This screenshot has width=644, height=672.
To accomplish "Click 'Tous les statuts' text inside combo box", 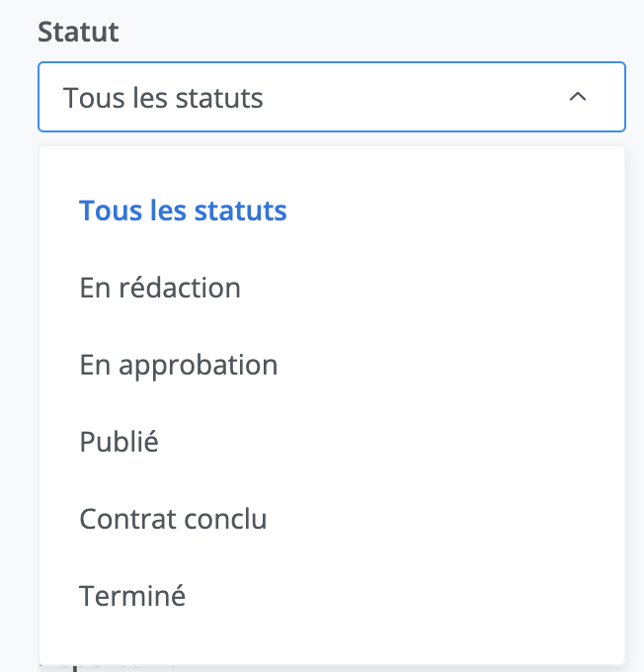I will (x=163, y=98).
